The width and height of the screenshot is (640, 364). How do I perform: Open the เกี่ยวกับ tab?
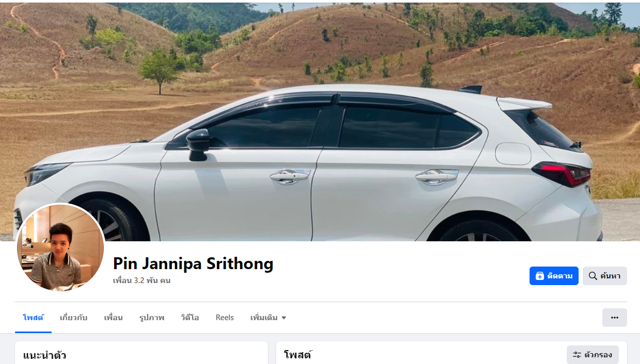coord(73,318)
